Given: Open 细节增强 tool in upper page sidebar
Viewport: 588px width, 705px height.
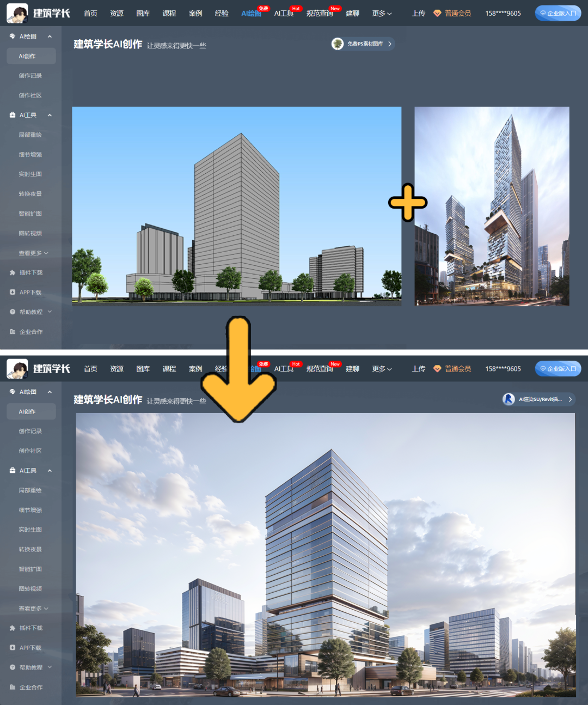Looking at the screenshot, I should click(30, 154).
